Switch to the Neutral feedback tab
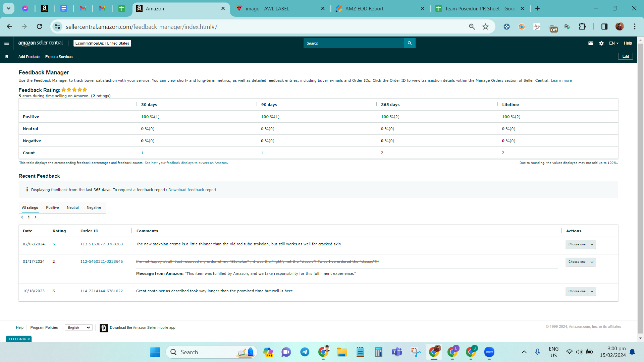 tap(72, 208)
